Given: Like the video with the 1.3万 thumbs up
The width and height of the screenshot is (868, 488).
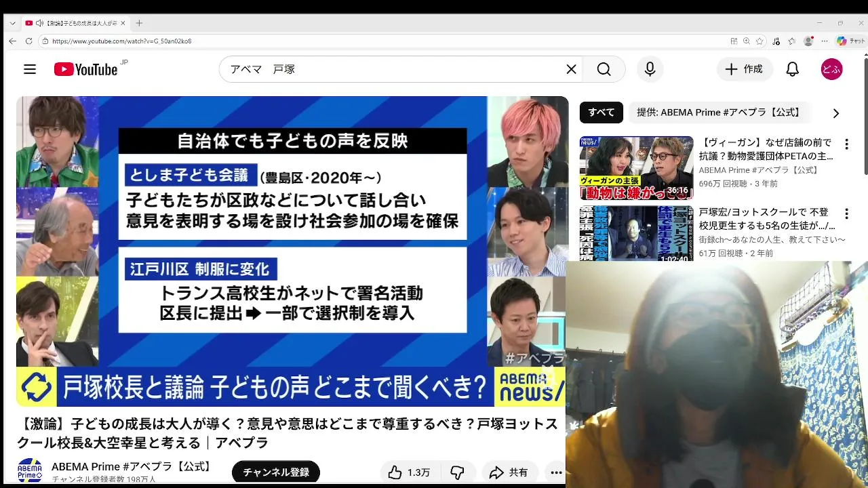Looking at the screenshot, I should [410, 472].
